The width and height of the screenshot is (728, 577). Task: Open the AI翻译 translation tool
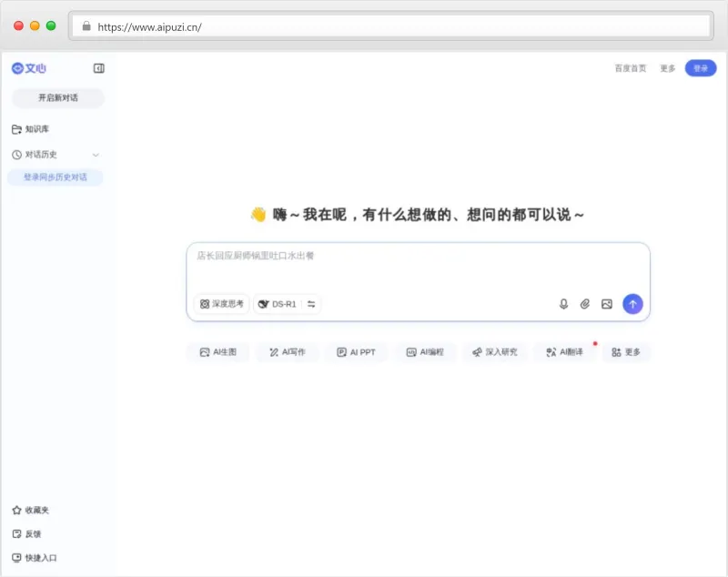[x=565, y=352]
